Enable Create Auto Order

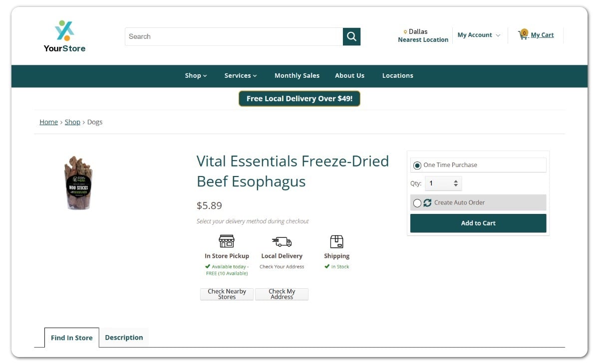[x=417, y=202]
